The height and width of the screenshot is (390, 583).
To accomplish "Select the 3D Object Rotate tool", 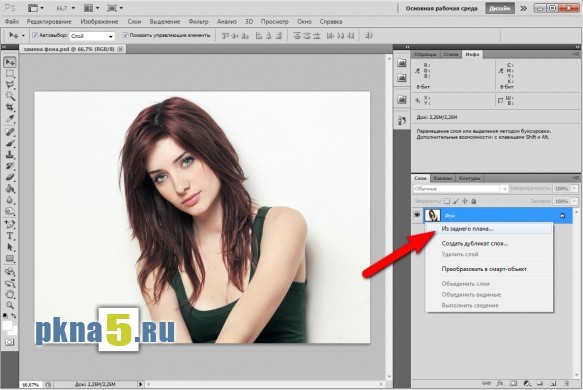I will click(10, 271).
